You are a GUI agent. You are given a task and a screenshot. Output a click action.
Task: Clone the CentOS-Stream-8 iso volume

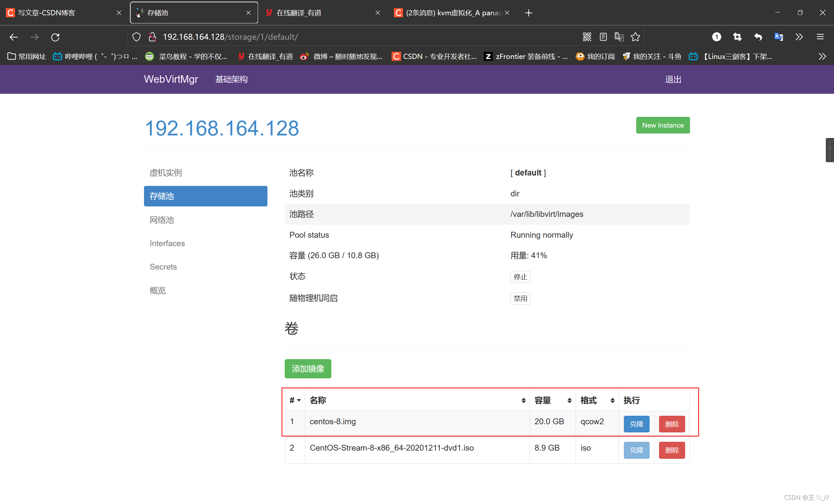tap(636, 450)
